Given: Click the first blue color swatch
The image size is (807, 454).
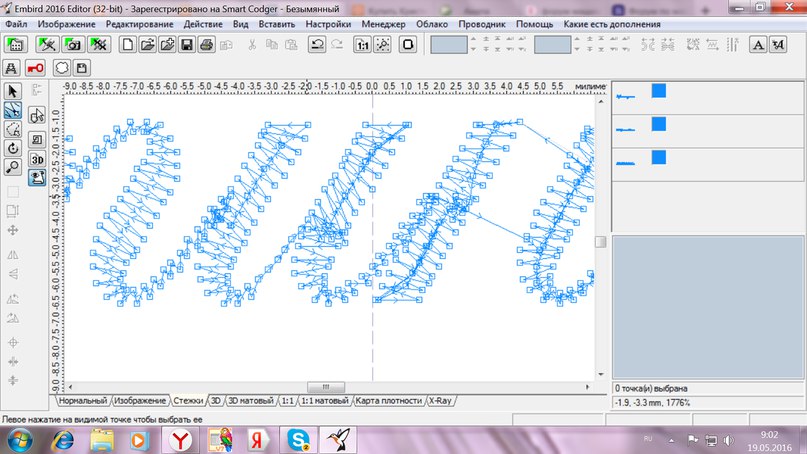Looking at the screenshot, I should [x=658, y=91].
